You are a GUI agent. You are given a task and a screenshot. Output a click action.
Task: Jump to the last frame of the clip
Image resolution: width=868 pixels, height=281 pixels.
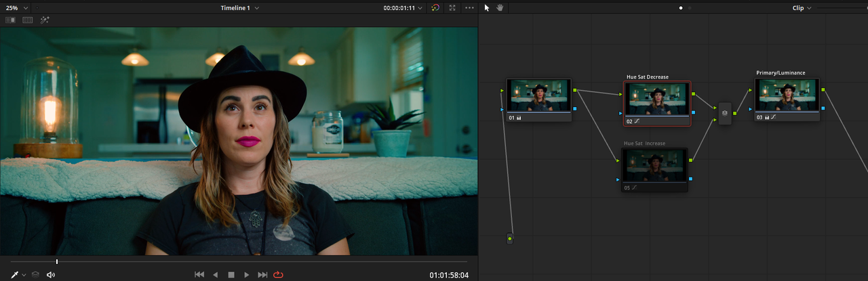pos(262,274)
